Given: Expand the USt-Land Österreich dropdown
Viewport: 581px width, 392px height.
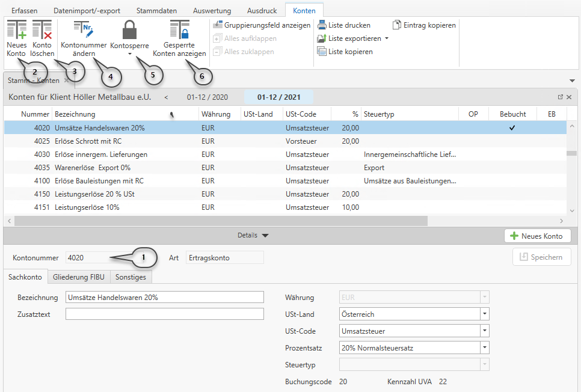Looking at the screenshot, I should (484, 314).
